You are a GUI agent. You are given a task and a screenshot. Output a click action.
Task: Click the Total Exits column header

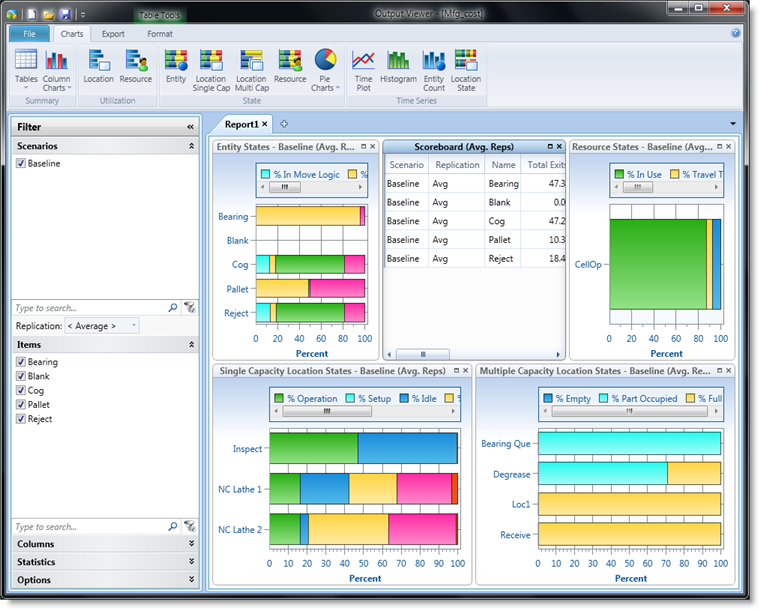click(543, 165)
